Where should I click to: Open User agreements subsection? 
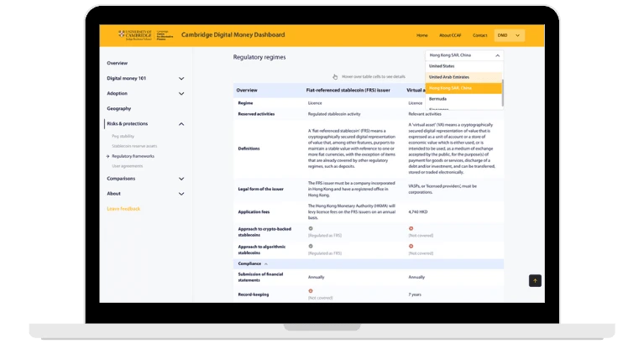128,166
